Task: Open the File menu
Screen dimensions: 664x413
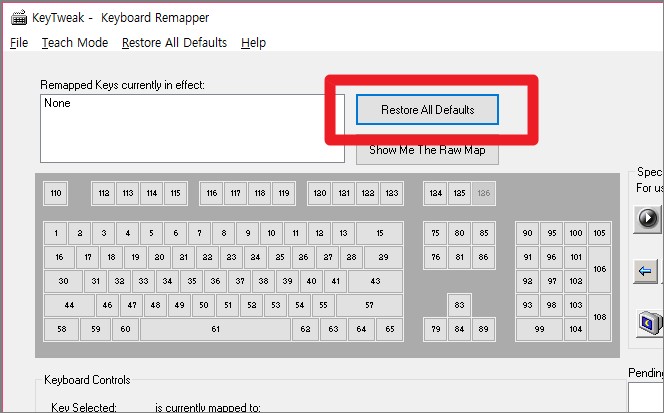Action: 19,43
